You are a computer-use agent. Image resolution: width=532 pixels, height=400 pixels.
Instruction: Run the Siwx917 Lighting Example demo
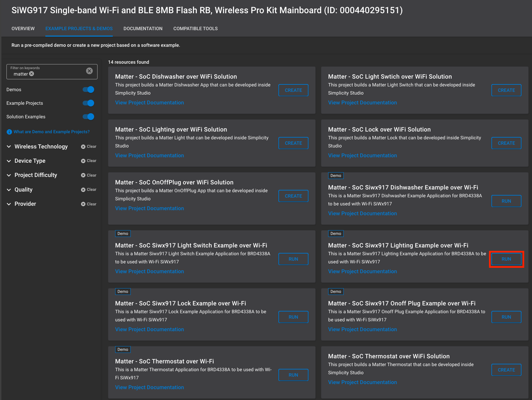(x=506, y=259)
